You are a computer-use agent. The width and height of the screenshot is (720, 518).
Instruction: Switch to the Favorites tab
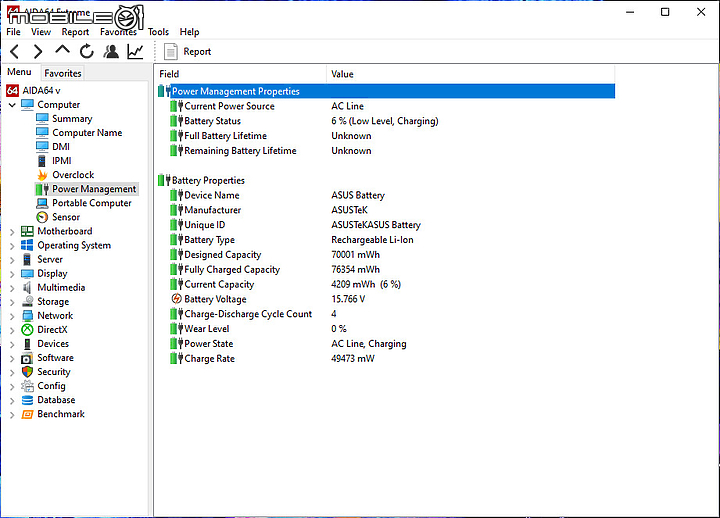(x=63, y=73)
